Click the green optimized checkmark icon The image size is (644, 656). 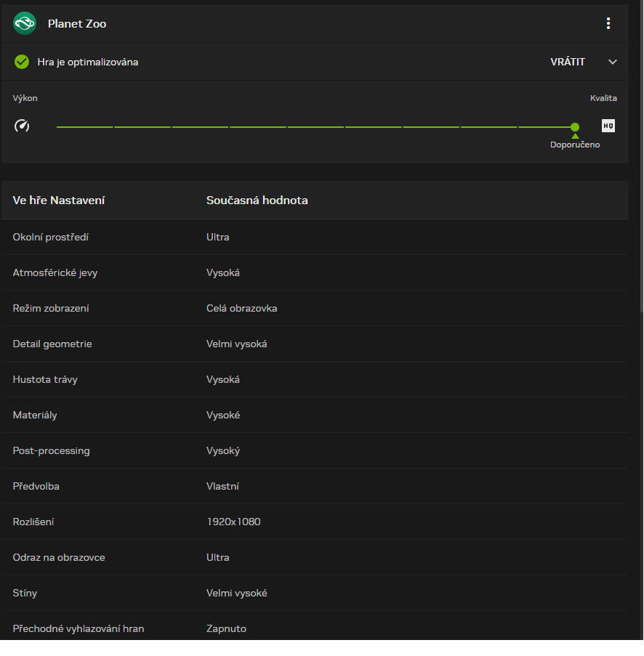(x=22, y=62)
